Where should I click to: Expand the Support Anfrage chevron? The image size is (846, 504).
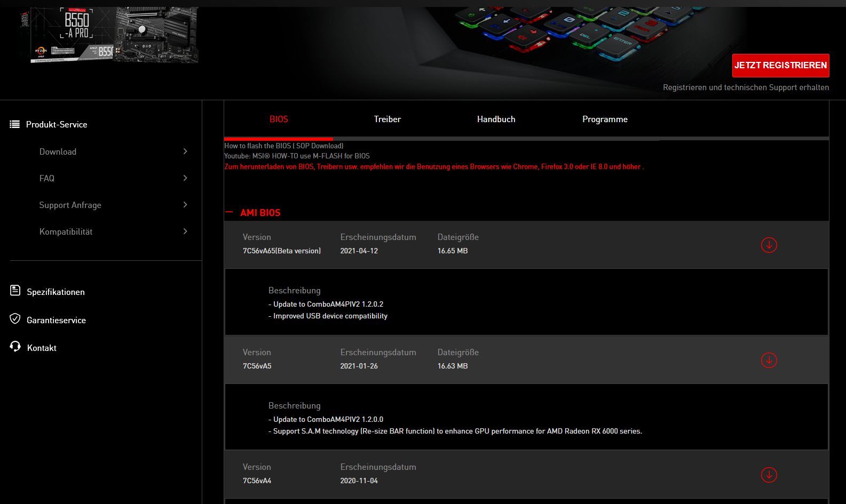pyautogui.click(x=185, y=205)
